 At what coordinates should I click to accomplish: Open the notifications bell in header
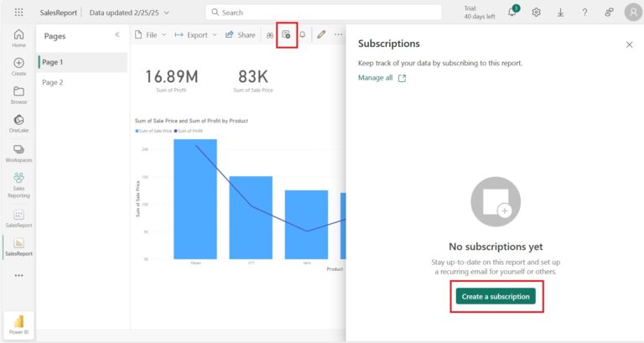(512, 12)
